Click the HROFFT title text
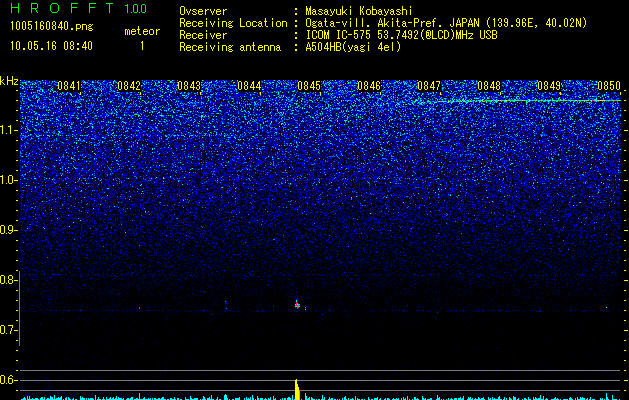This screenshot has width=629, height=400. click(63, 8)
